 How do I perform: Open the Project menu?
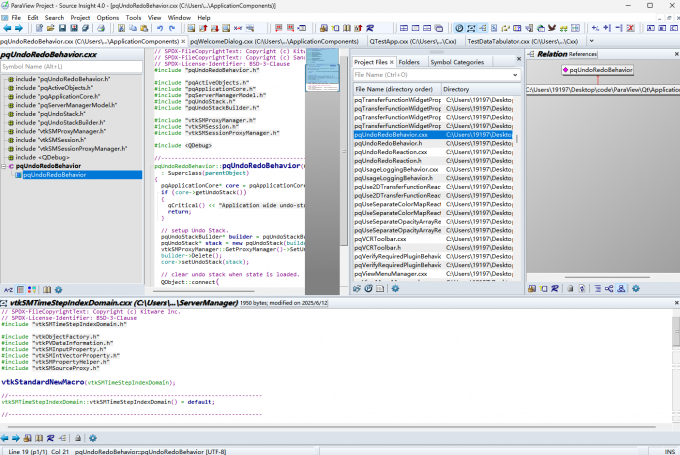point(79,17)
